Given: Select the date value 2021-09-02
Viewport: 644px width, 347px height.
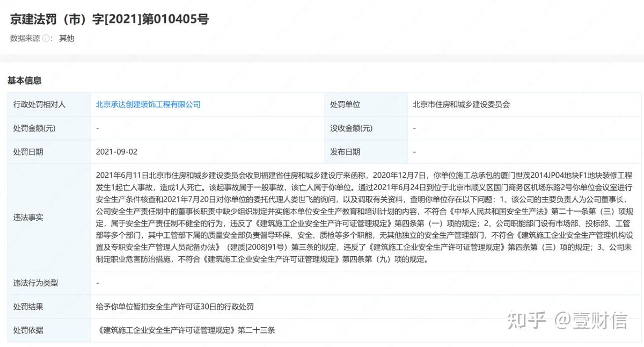Looking at the screenshot, I should pyautogui.click(x=116, y=151).
